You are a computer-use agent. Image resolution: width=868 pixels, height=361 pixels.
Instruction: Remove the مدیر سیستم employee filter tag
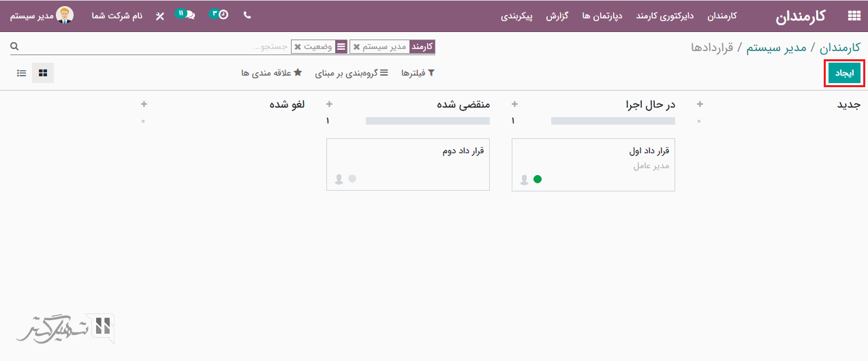356,47
